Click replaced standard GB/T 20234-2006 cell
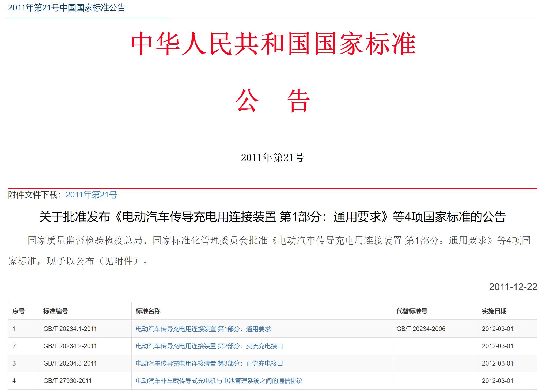The image size is (546, 392). pos(421,329)
